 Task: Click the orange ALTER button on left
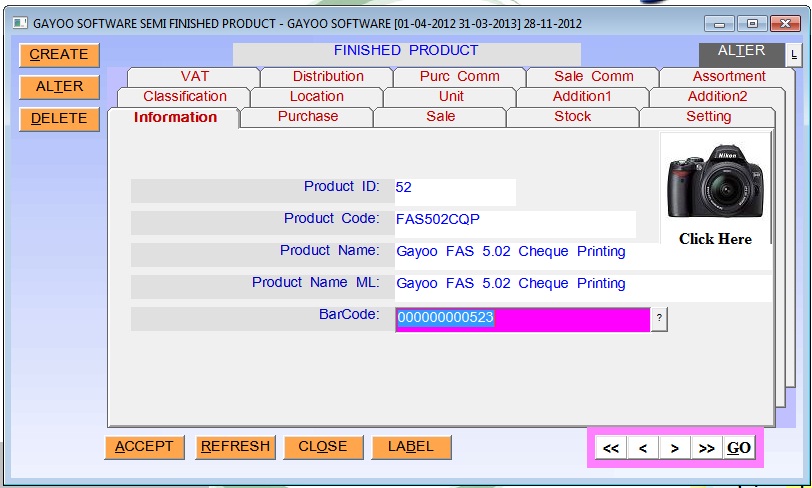pyautogui.click(x=59, y=87)
